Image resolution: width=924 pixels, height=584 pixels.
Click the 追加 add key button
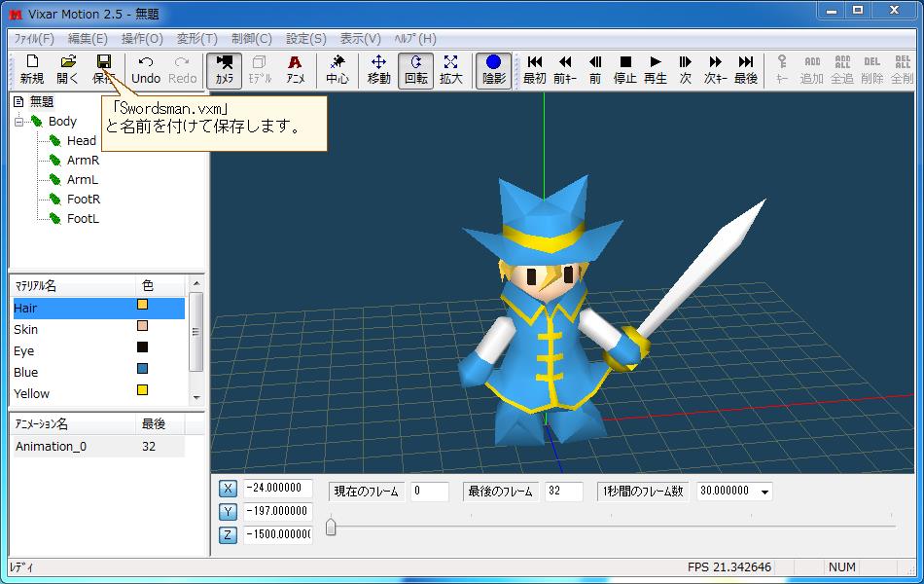[x=812, y=70]
